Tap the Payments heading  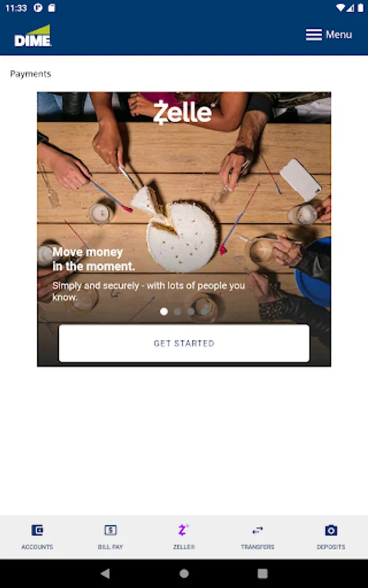[30, 74]
